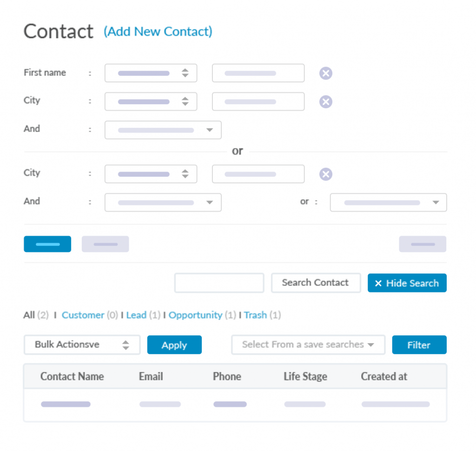The height and width of the screenshot is (451, 476).
Task: Open the Trash contacts list
Action: [x=255, y=315]
